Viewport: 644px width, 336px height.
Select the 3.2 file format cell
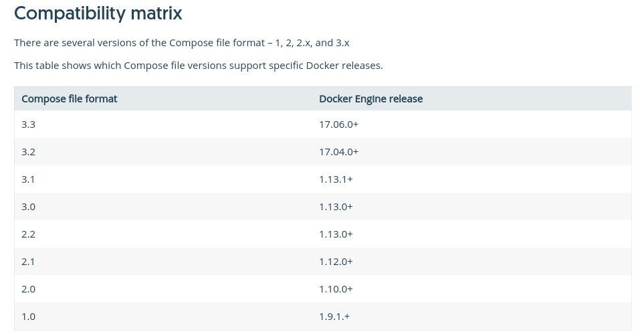28,152
